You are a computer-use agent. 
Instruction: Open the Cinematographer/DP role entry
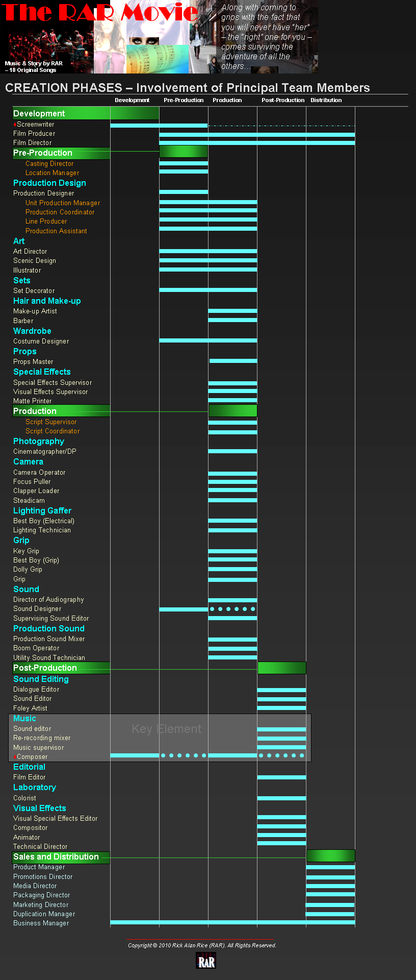pyautogui.click(x=45, y=452)
